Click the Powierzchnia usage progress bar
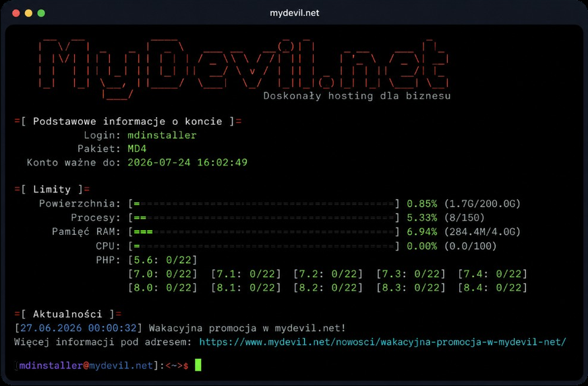 pos(264,204)
